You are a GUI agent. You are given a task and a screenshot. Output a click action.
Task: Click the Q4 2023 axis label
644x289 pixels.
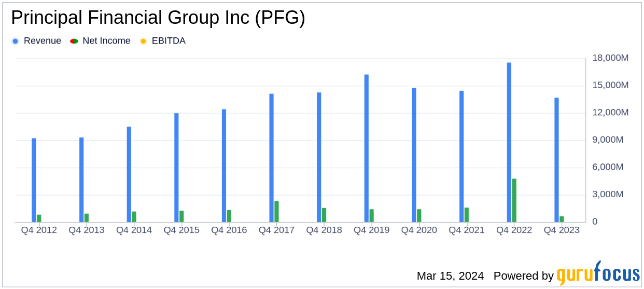click(562, 230)
